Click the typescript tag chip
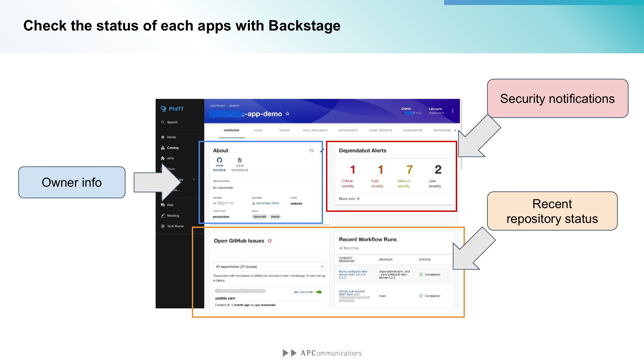Screen dimensions: 644x362 pos(260,217)
